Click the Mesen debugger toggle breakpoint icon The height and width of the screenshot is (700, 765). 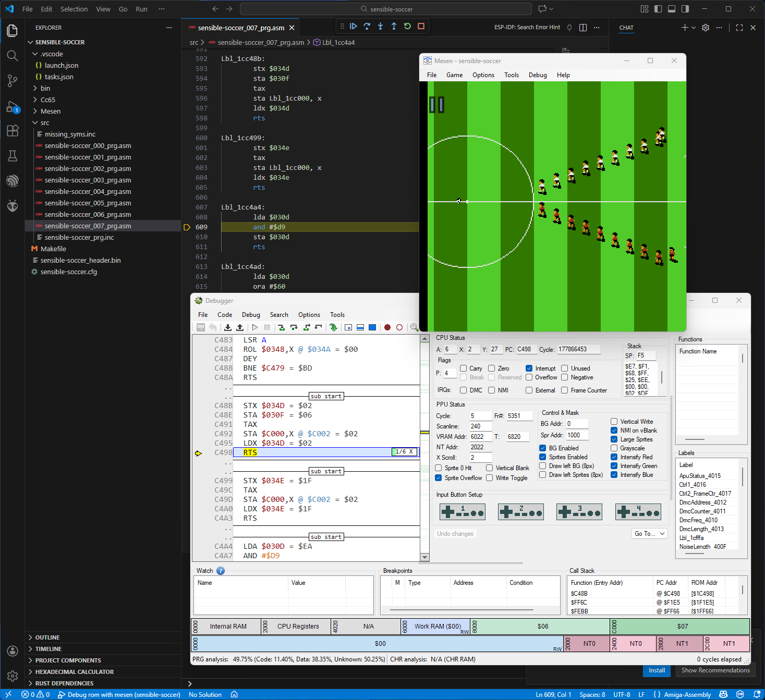click(387, 327)
